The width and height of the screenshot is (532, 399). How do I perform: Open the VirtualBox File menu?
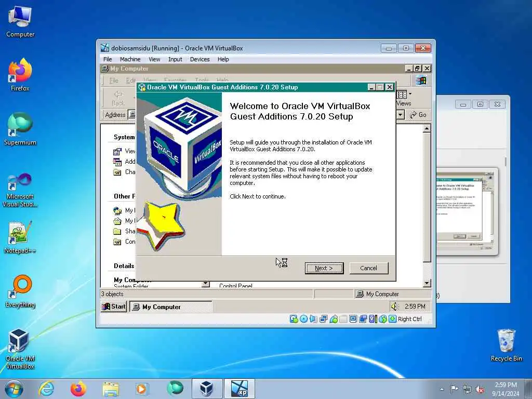pos(108,59)
